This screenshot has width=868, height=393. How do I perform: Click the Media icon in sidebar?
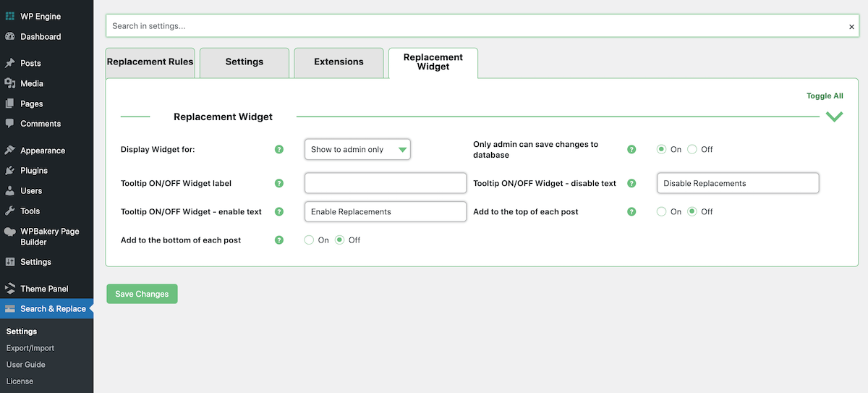(x=10, y=83)
